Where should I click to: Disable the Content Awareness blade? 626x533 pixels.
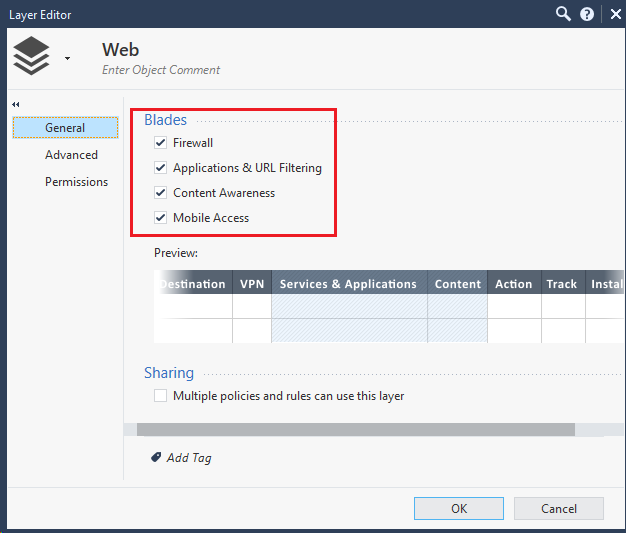161,193
